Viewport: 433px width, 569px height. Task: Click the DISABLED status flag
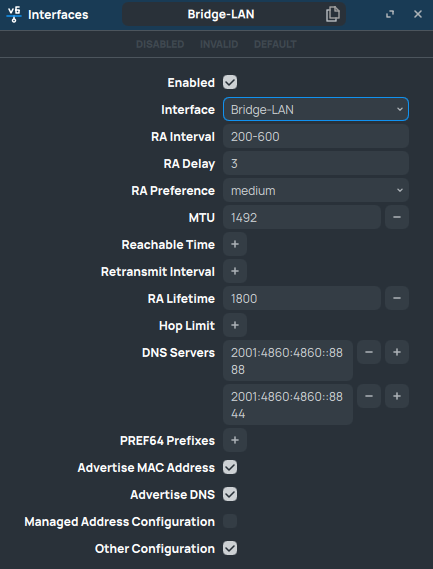tap(160, 44)
